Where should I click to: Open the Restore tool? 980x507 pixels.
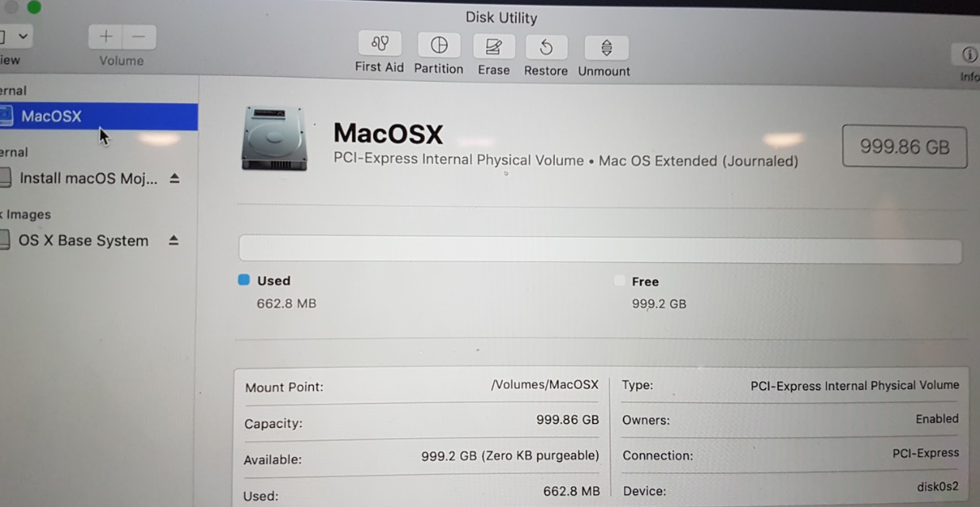coord(546,48)
